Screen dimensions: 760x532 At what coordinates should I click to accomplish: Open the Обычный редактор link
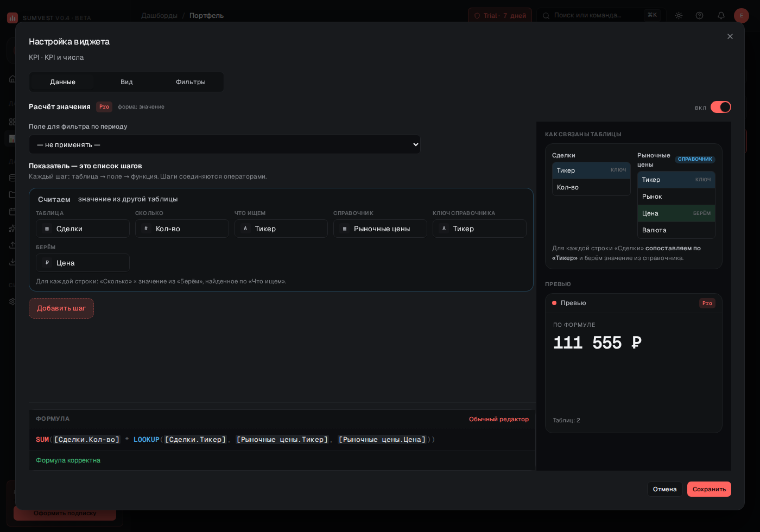click(499, 419)
